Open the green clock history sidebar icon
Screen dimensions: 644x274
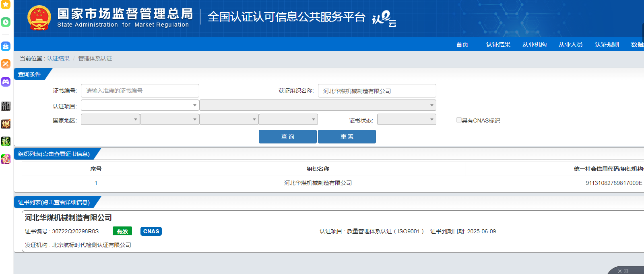pos(6,22)
